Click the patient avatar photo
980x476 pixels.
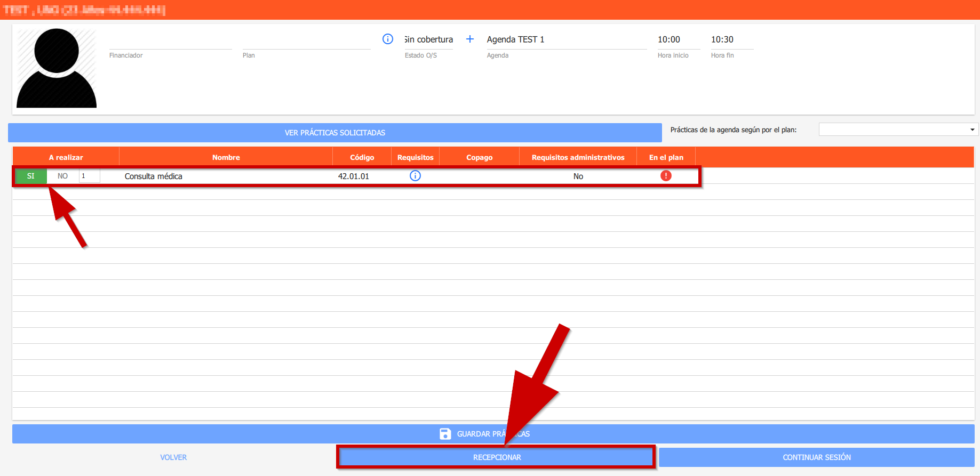57,68
